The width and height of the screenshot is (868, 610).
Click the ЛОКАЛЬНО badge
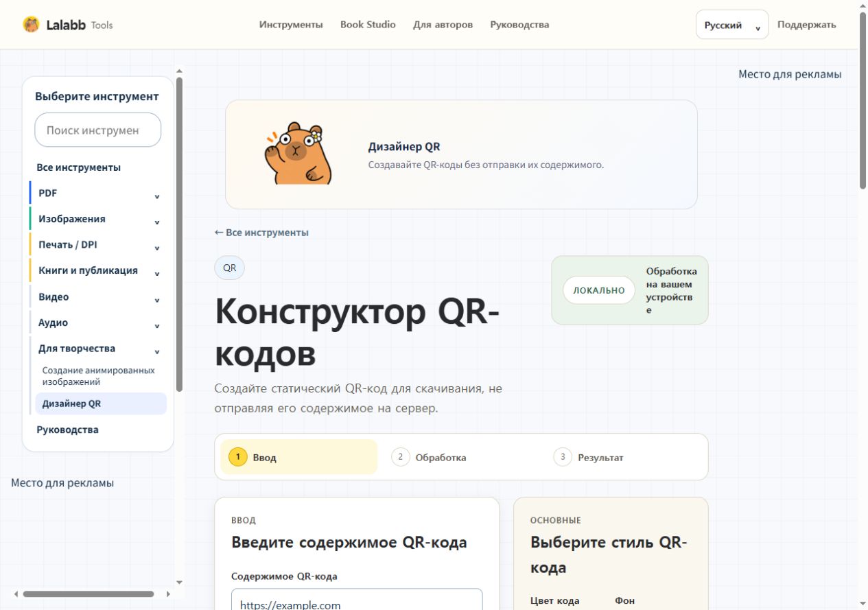pyautogui.click(x=599, y=290)
